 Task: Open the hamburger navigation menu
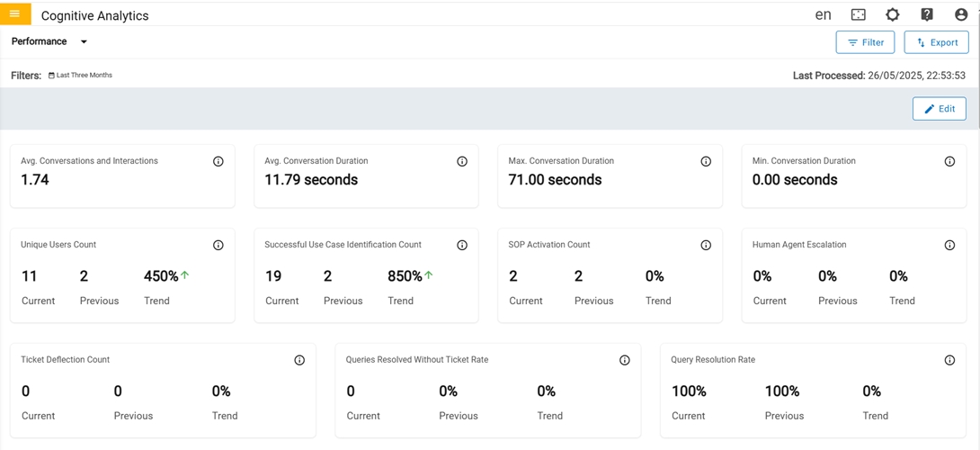click(x=15, y=14)
